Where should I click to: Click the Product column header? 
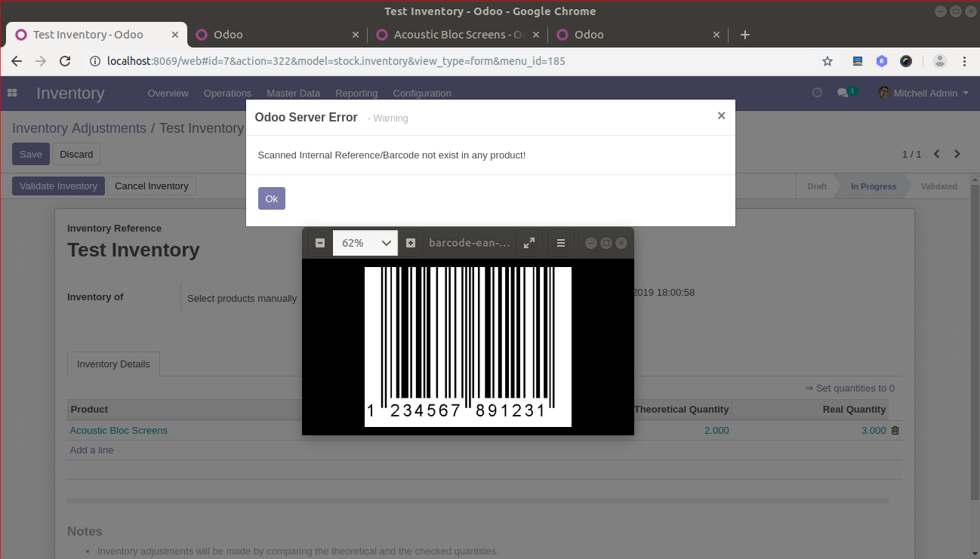[x=89, y=410]
